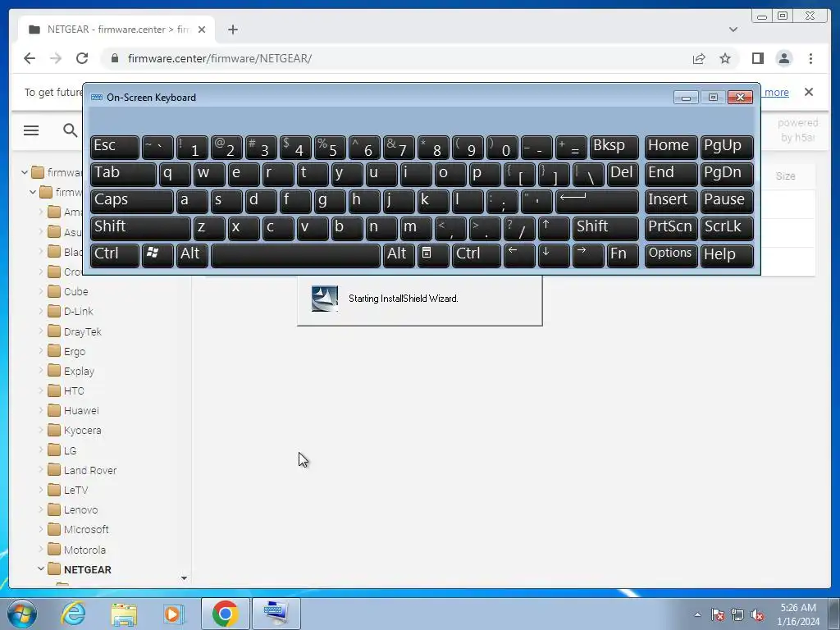Dismiss the Chrome update info bar
This screenshot has width=840, height=630.
809,92
